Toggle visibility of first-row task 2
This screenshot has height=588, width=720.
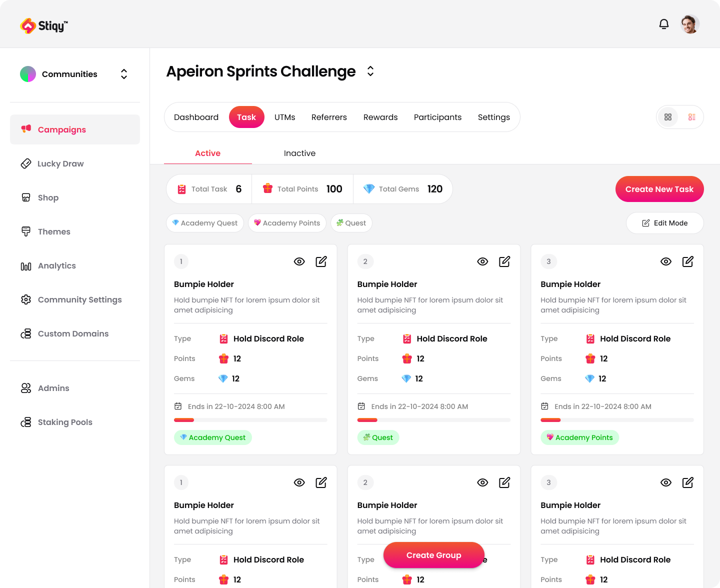(482, 261)
